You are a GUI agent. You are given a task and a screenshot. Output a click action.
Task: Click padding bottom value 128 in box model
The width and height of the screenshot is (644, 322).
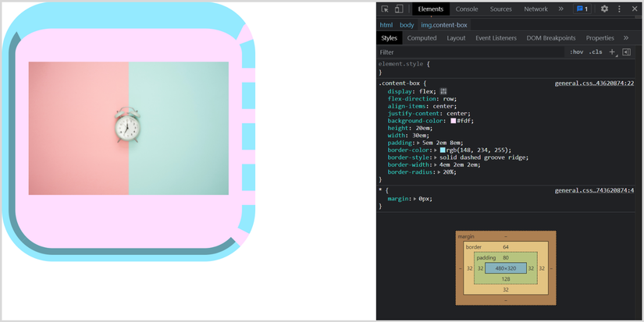pyautogui.click(x=506, y=279)
